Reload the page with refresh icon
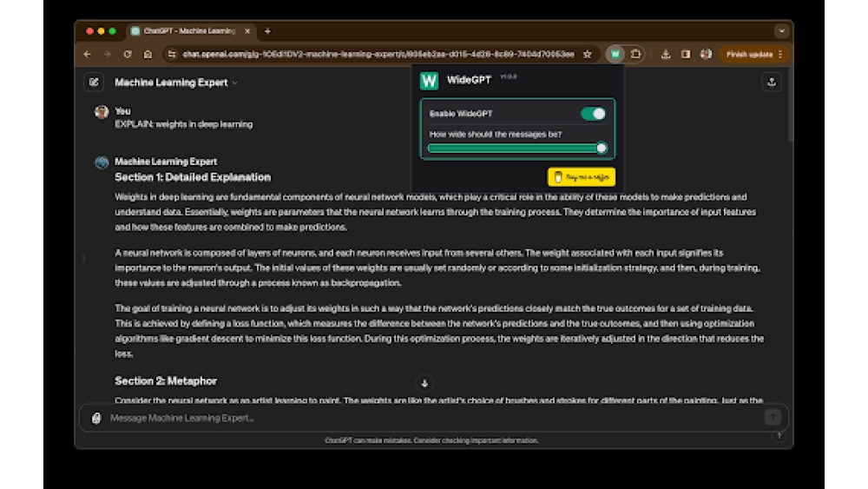The height and width of the screenshot is (489, 868). pyautogui.click(x=128, y=54)
